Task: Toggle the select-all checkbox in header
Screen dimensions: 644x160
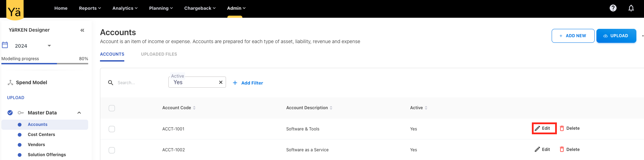Action: [x=112, y=108]
